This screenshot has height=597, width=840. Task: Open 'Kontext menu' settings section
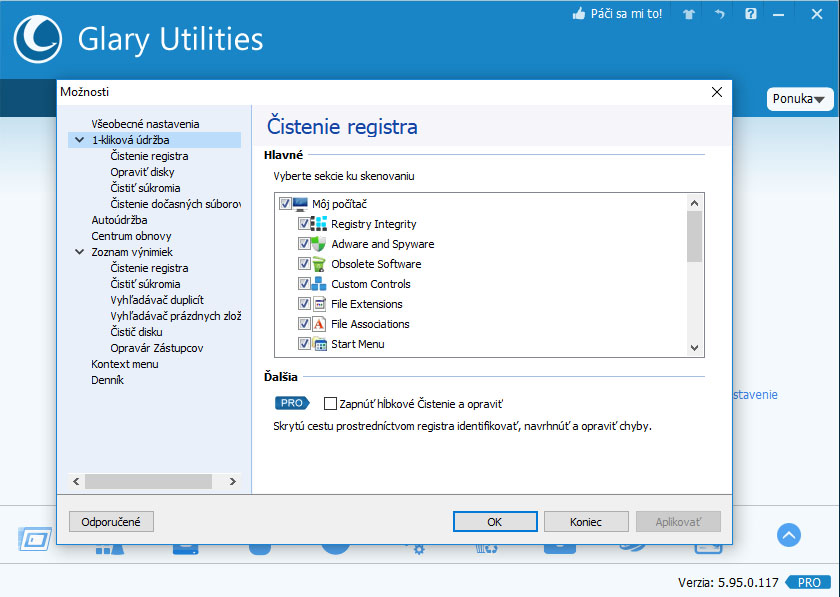pos(125,364)
